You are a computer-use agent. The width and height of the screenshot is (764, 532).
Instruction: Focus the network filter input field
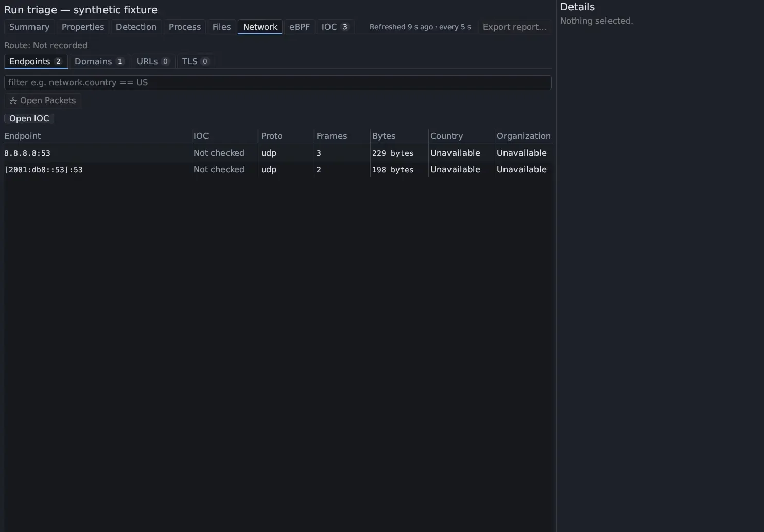point(278,82)
